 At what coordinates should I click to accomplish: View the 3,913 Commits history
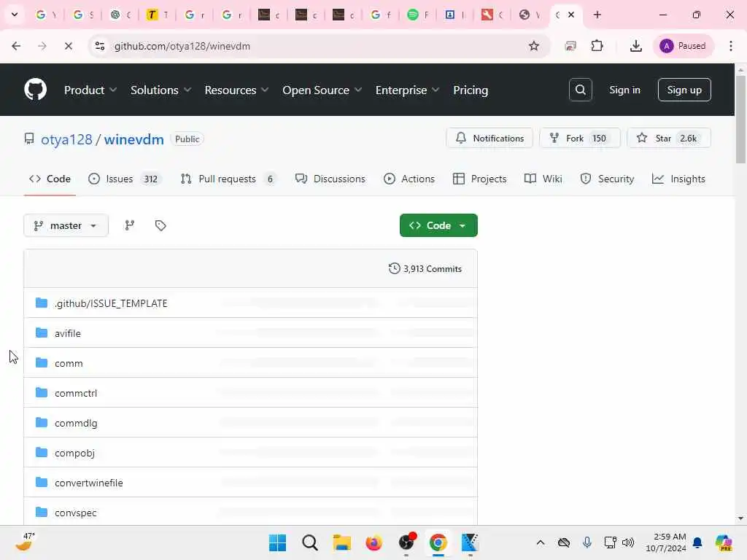(x=425, y=269)
